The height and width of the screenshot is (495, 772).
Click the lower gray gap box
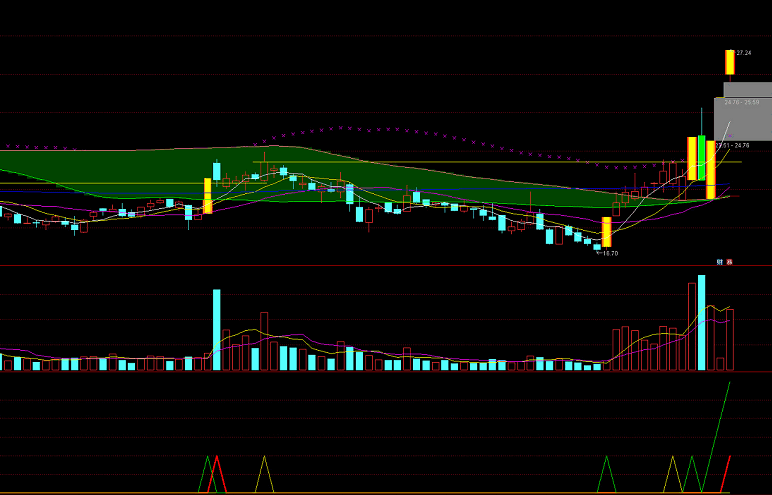743,120
